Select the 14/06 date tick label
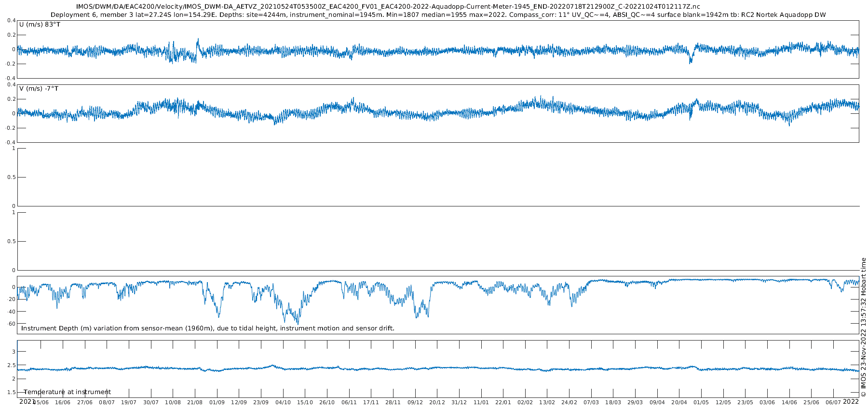Image resolution: width=868 pixels, height=410 pixels. (x=789, y=402)
